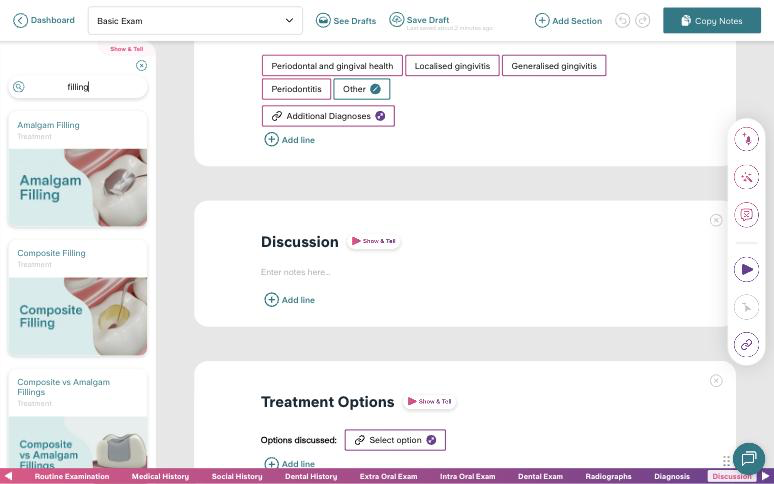
Task: Click the redo icon
Action: click(x=642, y=20)
